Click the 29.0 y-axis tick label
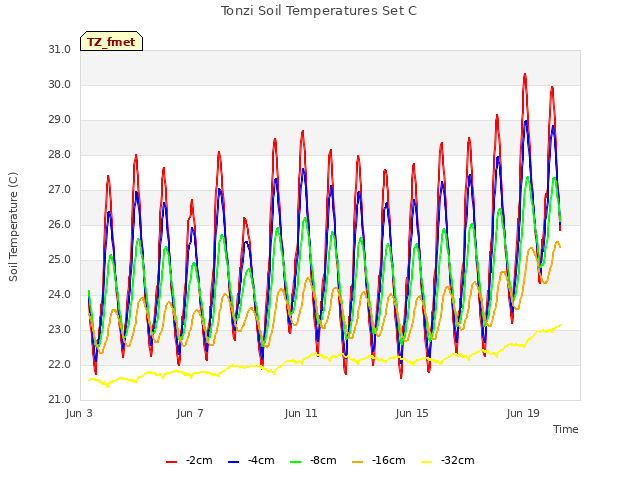This screenshot has width=640, height=480. coord(60,120)
